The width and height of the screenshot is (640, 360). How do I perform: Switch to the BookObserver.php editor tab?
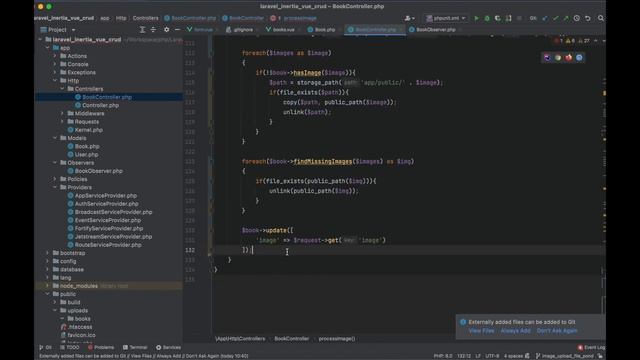coord(433,29)
